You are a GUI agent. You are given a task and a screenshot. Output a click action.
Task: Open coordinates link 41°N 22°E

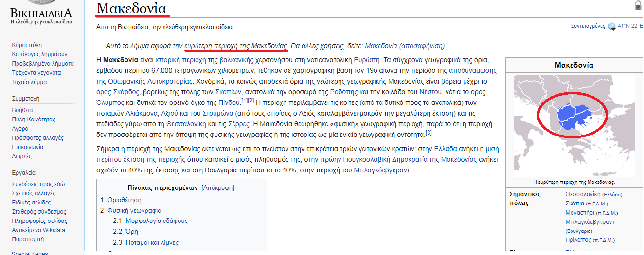pos(630,26)
